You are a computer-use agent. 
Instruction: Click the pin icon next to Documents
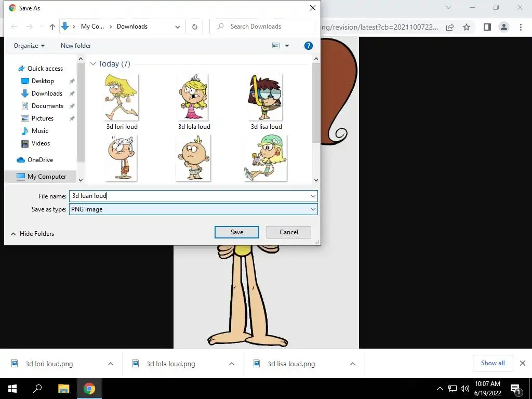(x=72, y=106)
